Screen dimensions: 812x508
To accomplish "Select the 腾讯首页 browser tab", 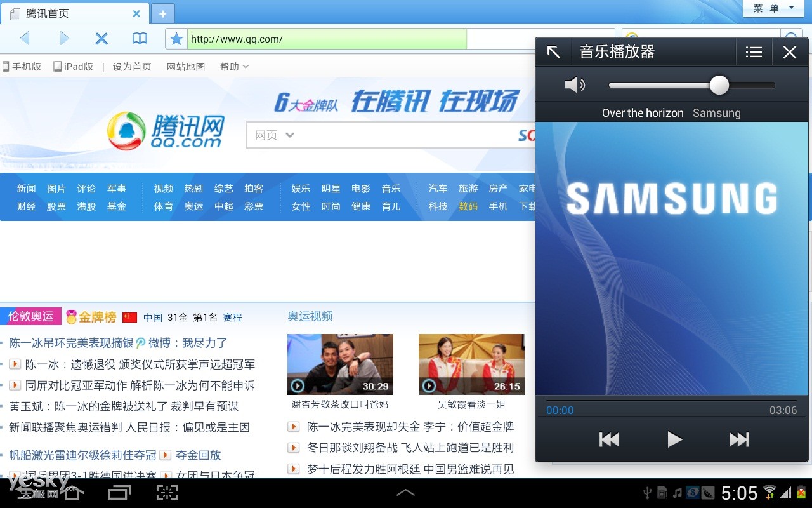I will point(76,13).
